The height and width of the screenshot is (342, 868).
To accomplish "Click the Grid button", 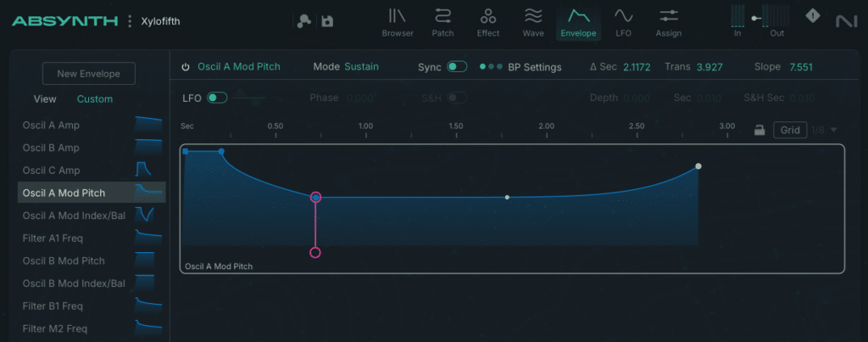I will pyautogui.click(x=790, y=130).
